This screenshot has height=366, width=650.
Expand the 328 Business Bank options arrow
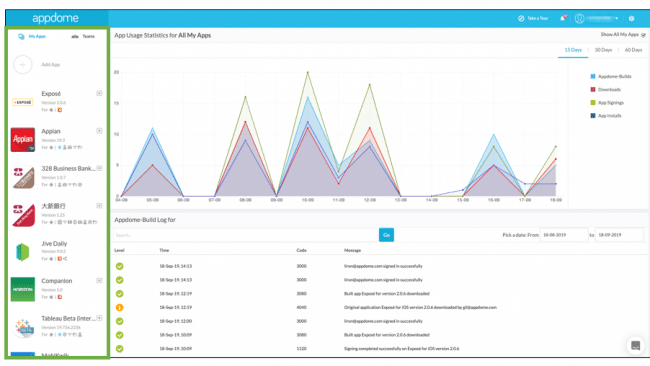99,168
